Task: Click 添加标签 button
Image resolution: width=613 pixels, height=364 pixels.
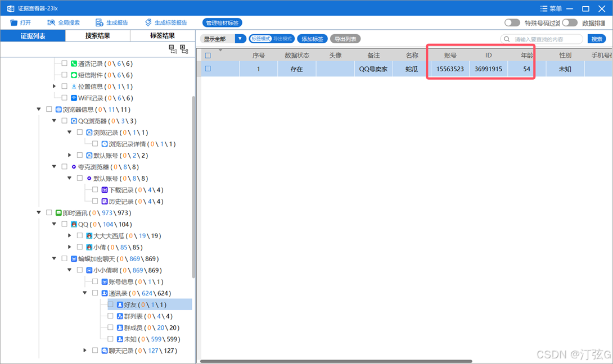Action: 312,39
